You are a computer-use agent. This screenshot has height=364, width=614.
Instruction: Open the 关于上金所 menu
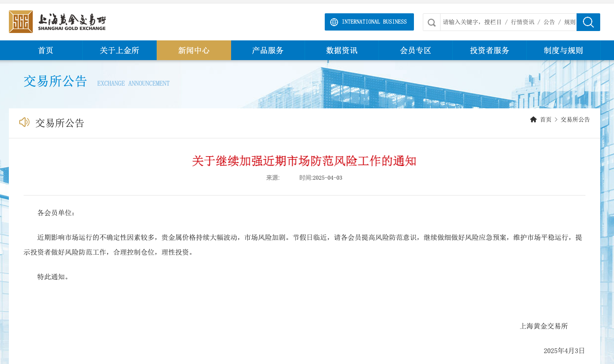click(x=119, y=50)
